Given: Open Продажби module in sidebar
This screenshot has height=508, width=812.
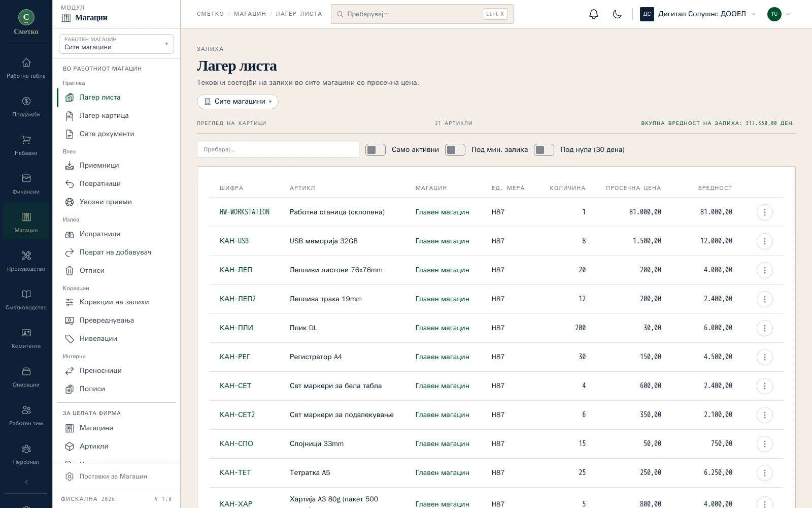Looking at the screenshot, I should pyautogui.click(x=26, y=107).
